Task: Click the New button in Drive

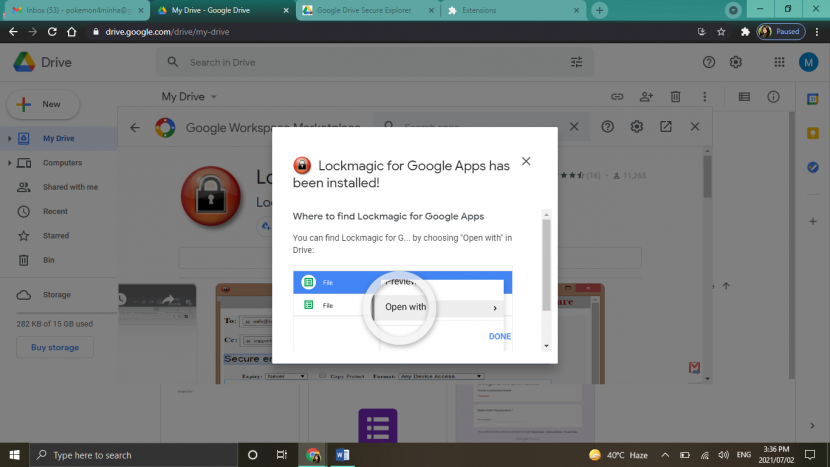Action: [x=43, y=104]
